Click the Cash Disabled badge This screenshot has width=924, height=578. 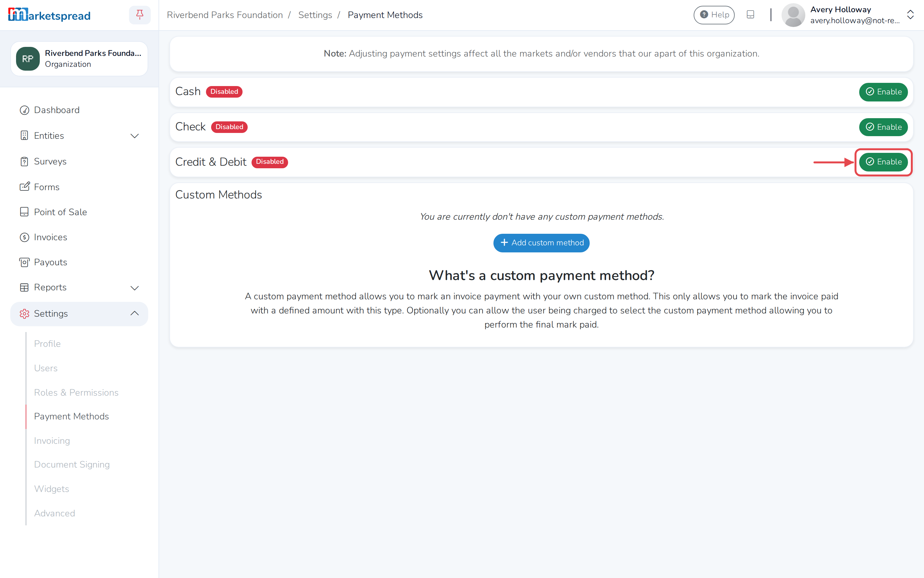[x=224, y=92]
